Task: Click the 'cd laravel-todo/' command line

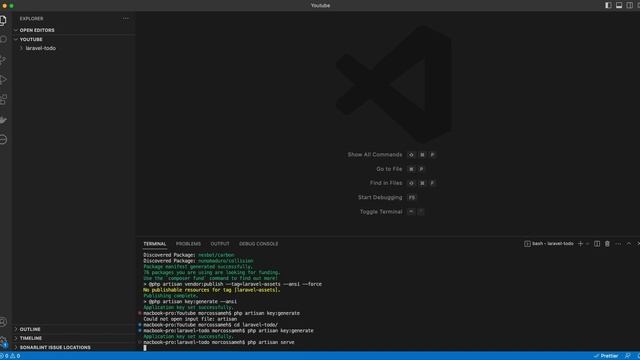Action: coord(211,325)
